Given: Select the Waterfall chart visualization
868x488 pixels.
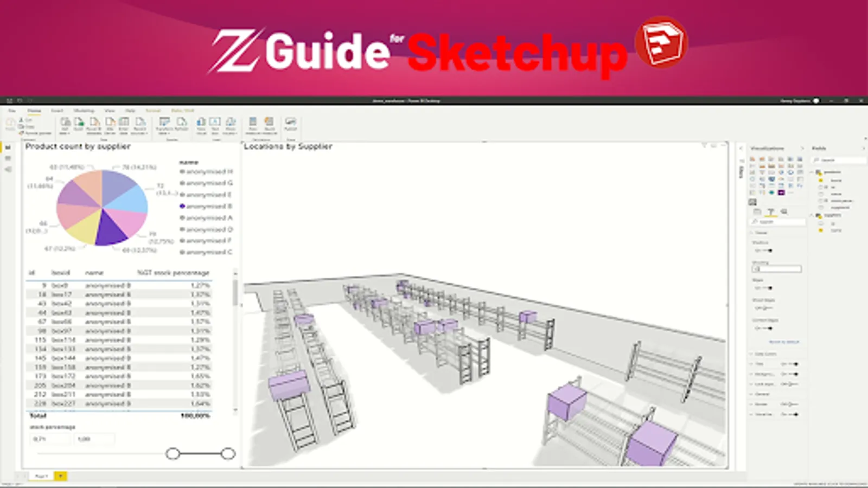Looking at the screenshot, I should 753,172.
